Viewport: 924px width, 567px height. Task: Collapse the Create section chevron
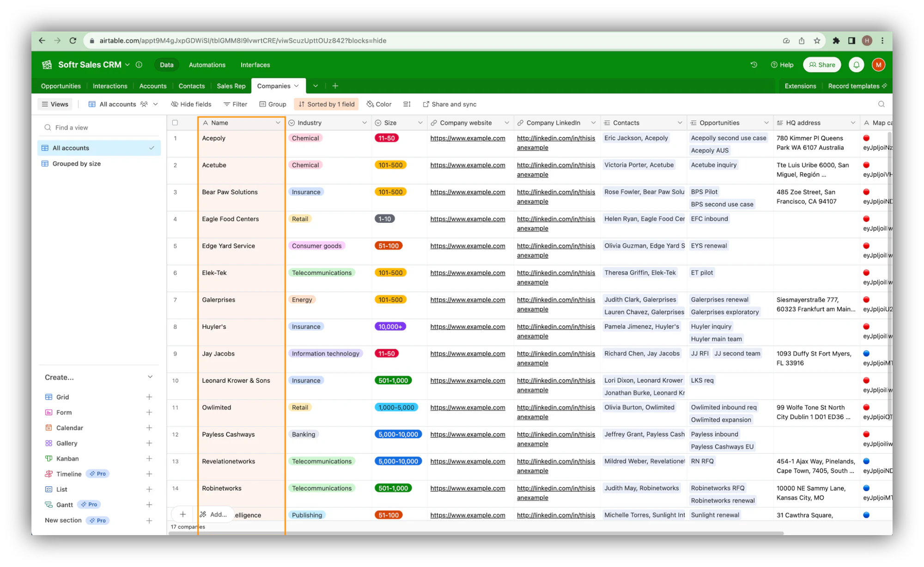coord(150,377)
